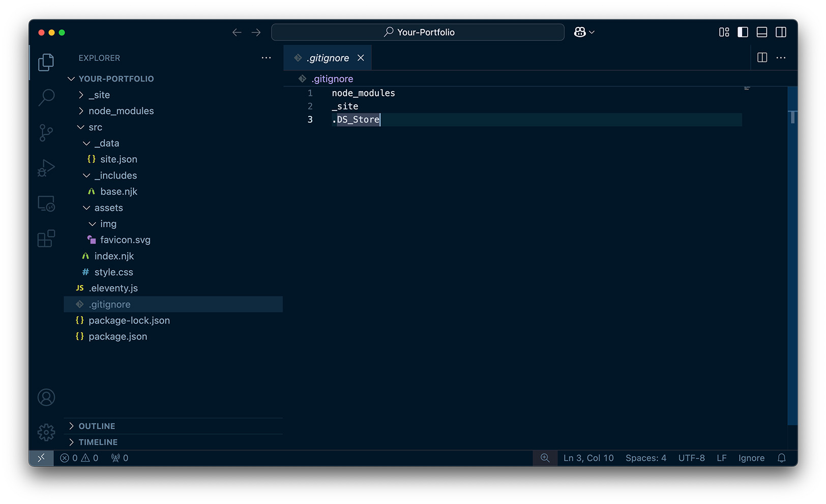
Task: Open Run and Debug view
Action: [46, 168]
